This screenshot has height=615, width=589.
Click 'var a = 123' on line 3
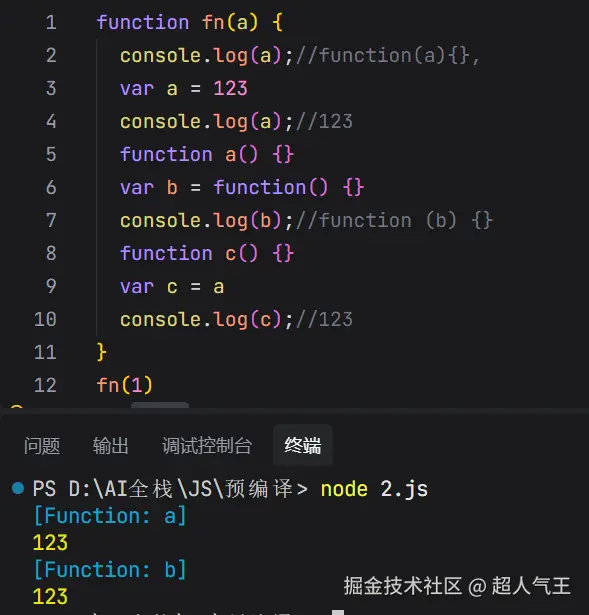click(184, 89)
